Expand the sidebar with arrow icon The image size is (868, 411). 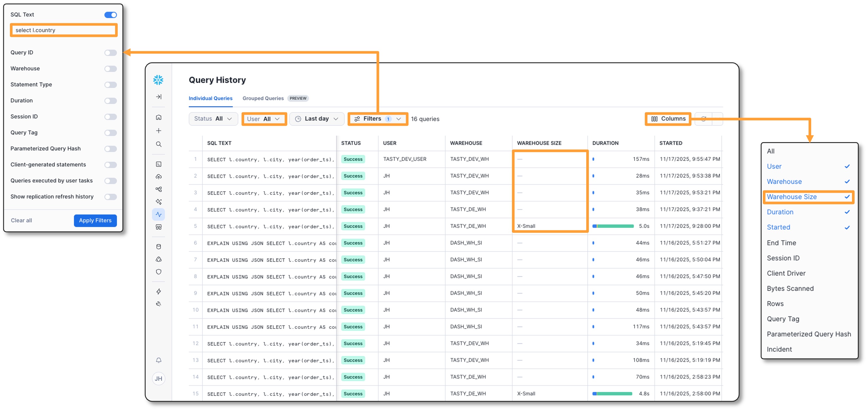[x=159, y=97]
